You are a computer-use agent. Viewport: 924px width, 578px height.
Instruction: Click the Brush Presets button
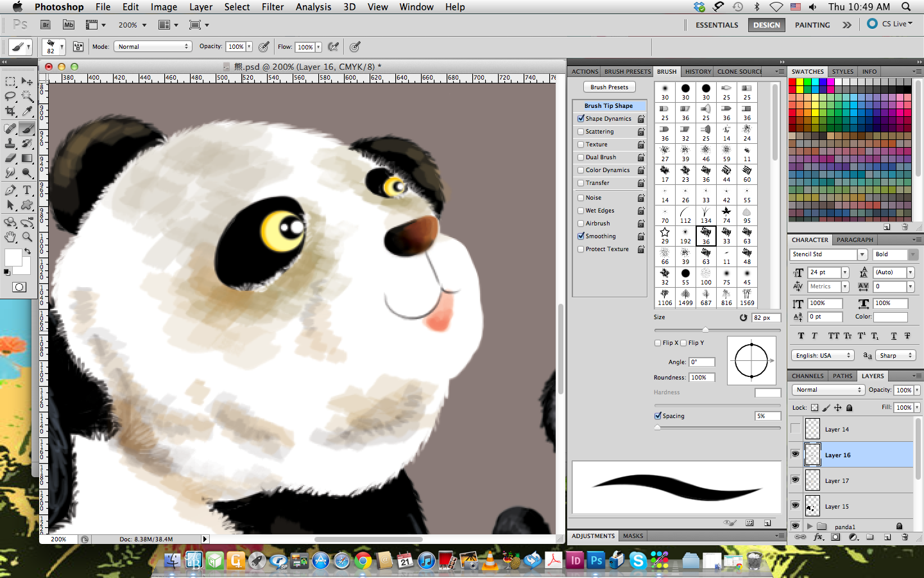(610, 87)
